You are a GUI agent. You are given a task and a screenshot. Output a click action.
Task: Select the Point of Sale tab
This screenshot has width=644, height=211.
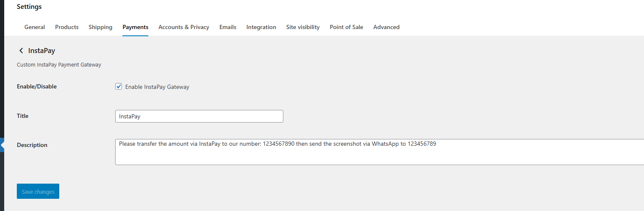tap(346, 27)
